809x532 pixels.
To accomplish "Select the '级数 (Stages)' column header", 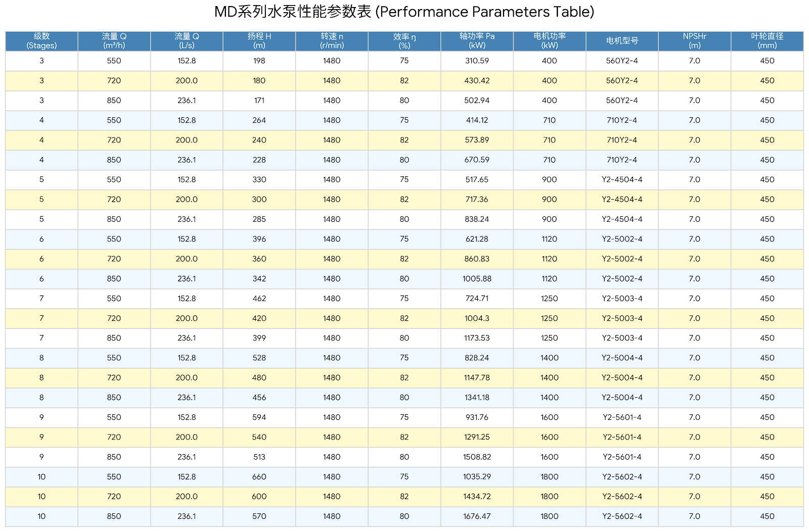I will coord(41,41).
